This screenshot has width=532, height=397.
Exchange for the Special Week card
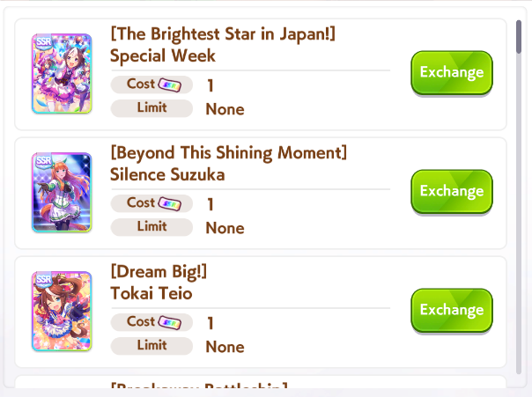(x=451, y=73)
